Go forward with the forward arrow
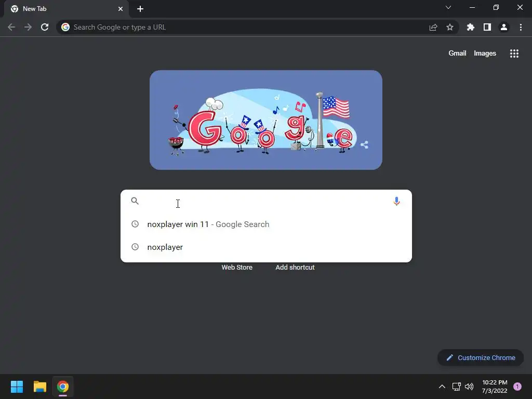532x399 pixels. (28, 27)
